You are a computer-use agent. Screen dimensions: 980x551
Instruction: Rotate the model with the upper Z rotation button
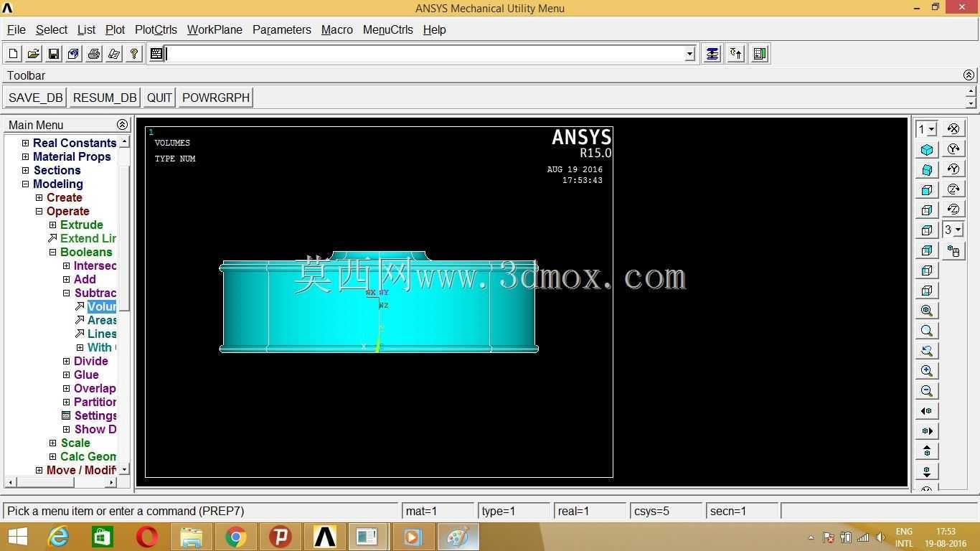[x=953, y=189]
